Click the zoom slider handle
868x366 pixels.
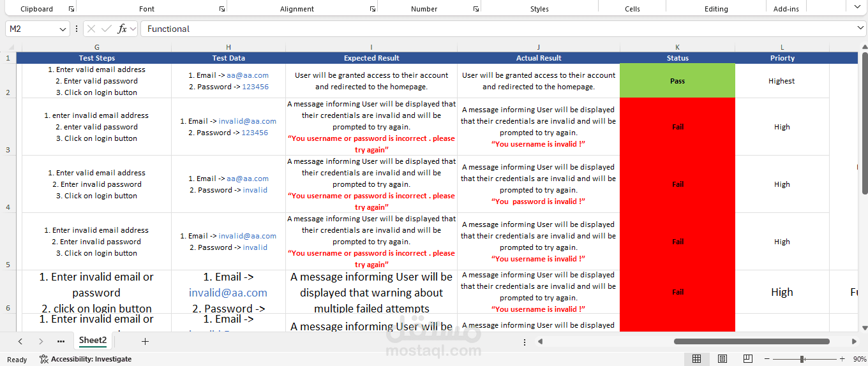click(802, 359)
